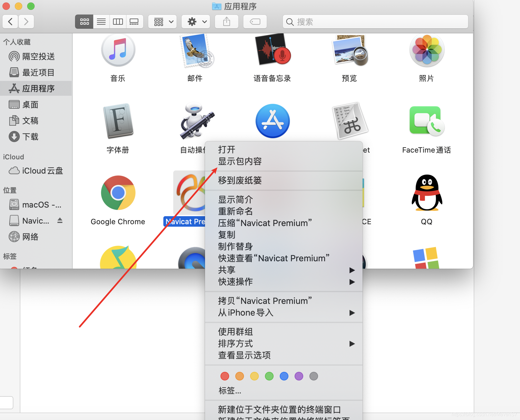Click the Edit Tags toolbar button
Image resolution: width=520 pixels, height=420 pixels.
click(255, 22)
